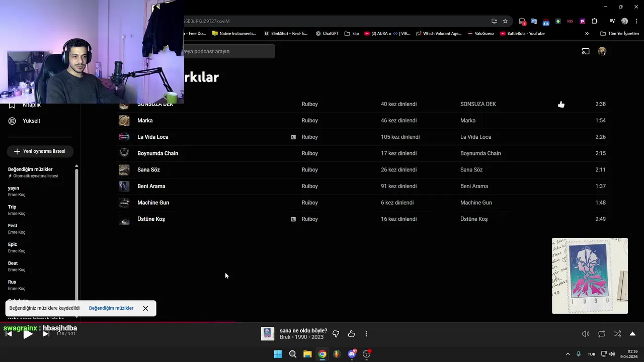
Task: Open File Explorer from the taskbar
Action: point(307,354)
